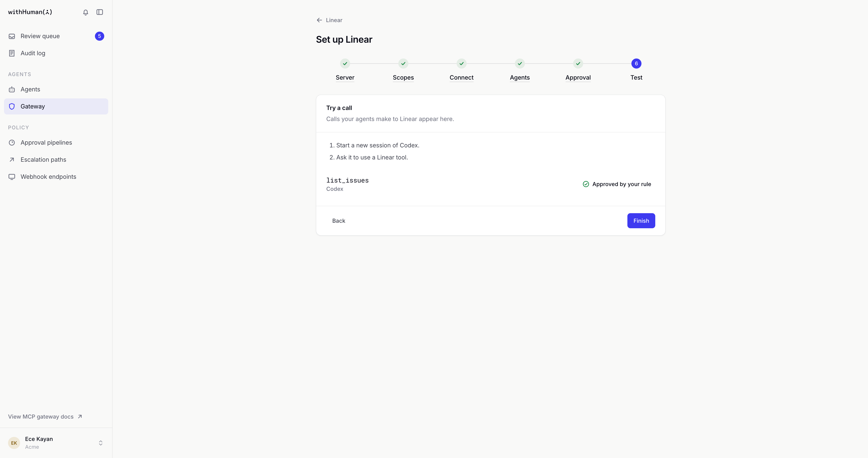Click the "Approved by your rule" status text
Image resolution: width=868 pixels, height=458 pixels.
click(x=622, y=184)
